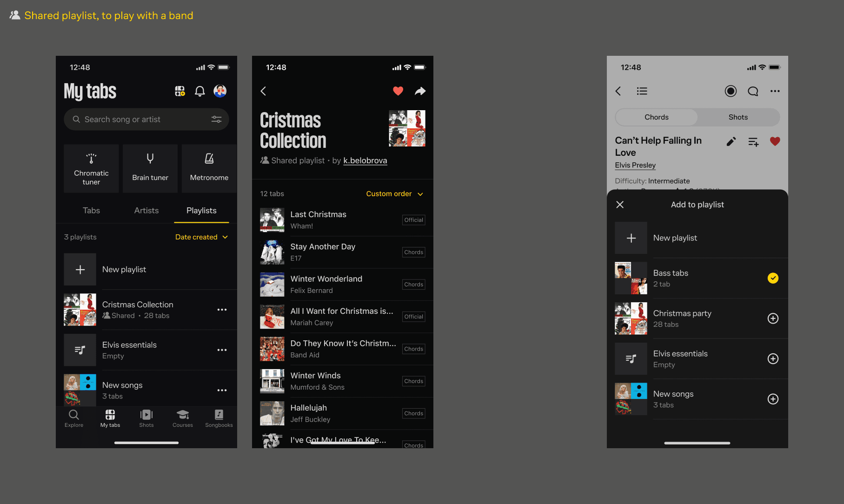Viewport: 844px width, 504px height.
Task: Open Do They Know It's Christmas by Band Aid
Action: point(343,349)
